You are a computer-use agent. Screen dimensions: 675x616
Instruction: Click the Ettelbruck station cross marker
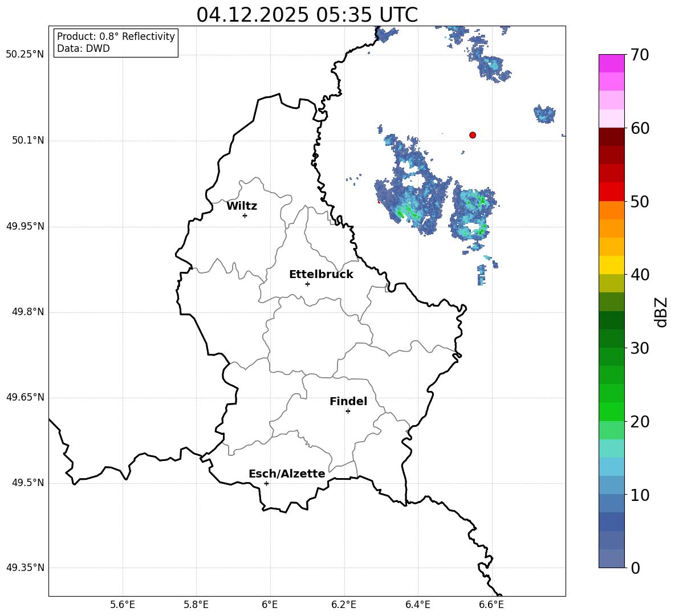(307, 284)
